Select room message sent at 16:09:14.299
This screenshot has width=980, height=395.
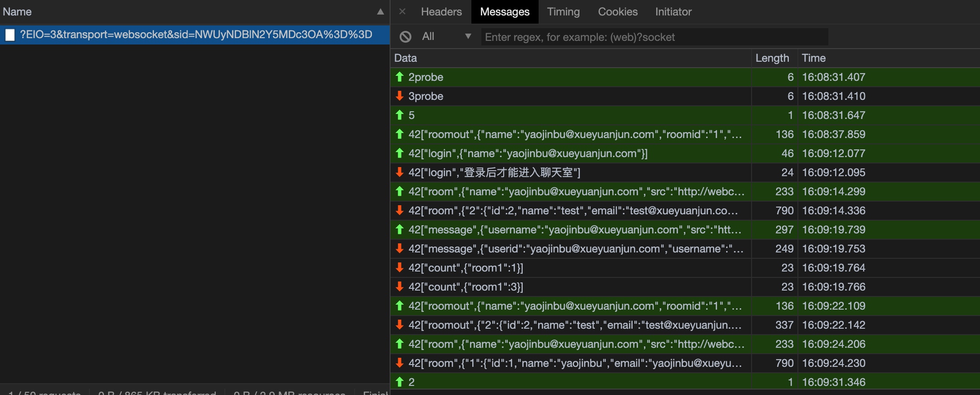(685, 192)
